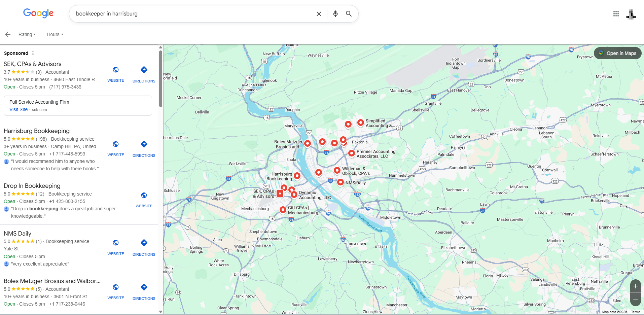Click phone number (717) 975-3436
Viewport: 644px width, 315px height.
coord(65,87)
